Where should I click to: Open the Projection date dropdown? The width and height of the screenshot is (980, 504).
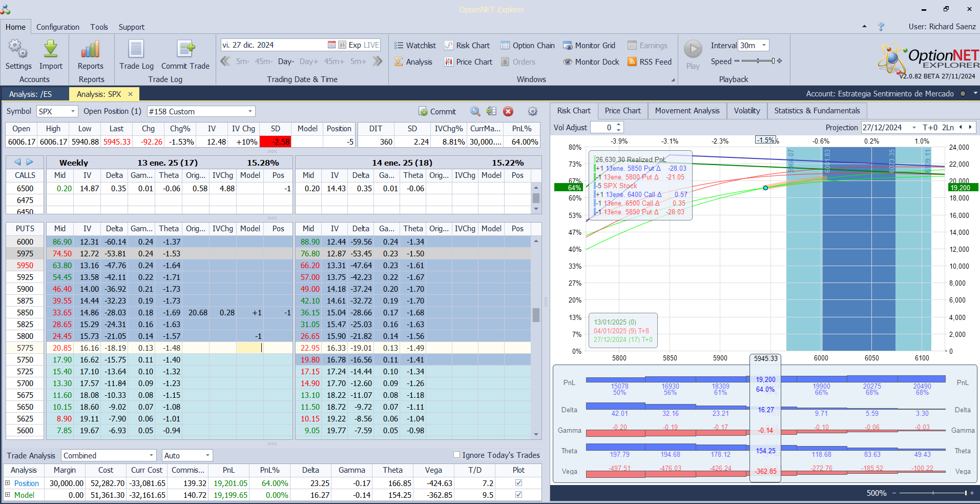[x=914, y=128]
